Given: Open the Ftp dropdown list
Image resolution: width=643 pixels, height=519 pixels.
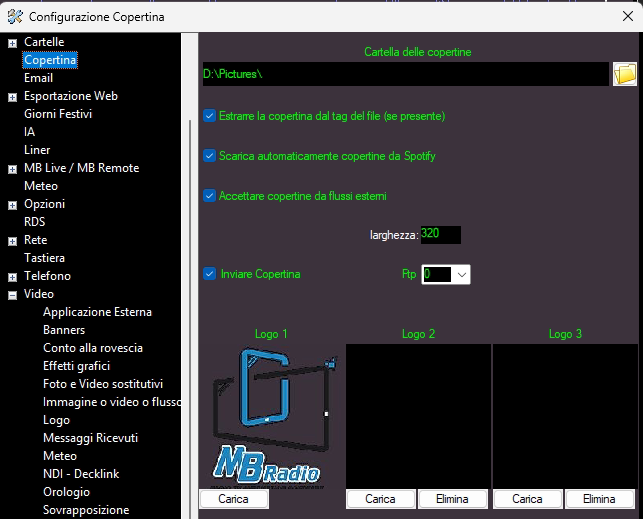Looking at the screenshot, I should click(461, 274).
